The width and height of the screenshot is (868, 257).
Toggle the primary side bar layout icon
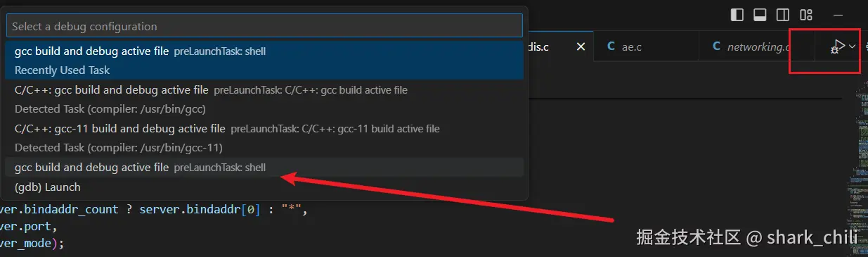(737, 15)
